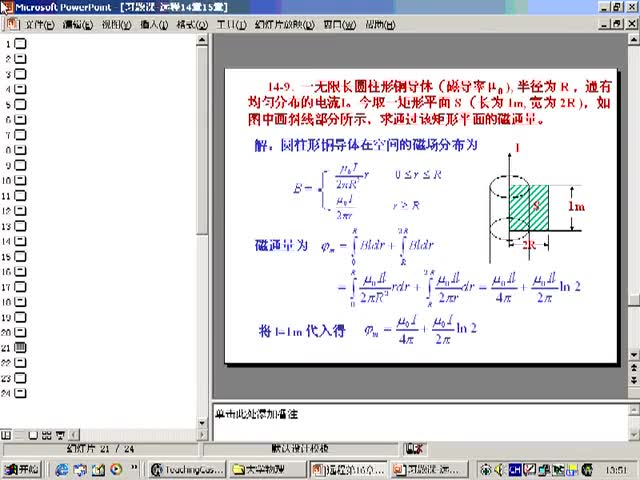The image size is (640, 480).
Task: Switch to 大学物理 folder taskbar button
Action: click(267, 470)
